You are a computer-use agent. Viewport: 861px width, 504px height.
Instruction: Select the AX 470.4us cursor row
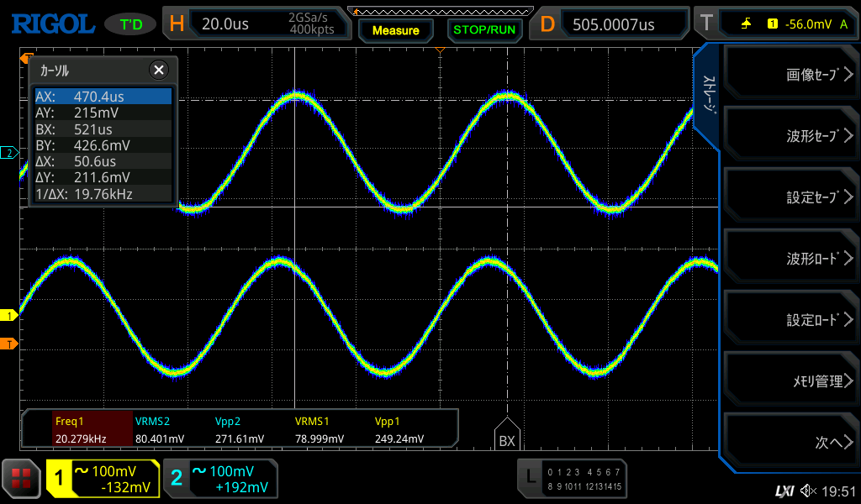pyautogui.click(x=103, y=97)
